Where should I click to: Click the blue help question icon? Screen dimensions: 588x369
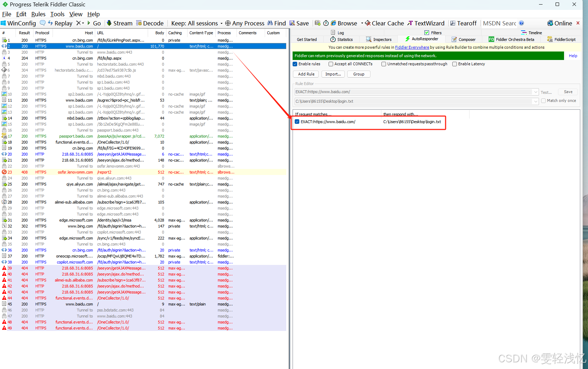point(521,23)
